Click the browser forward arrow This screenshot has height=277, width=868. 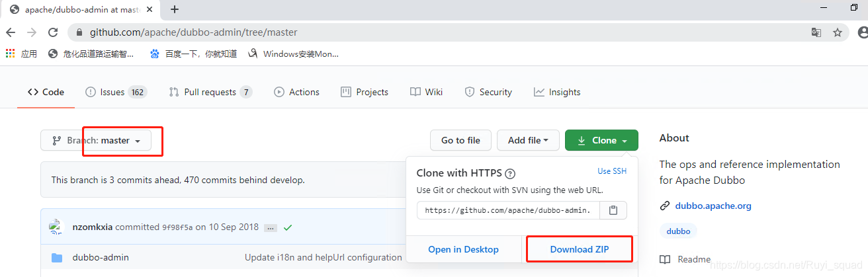(32, 32)
